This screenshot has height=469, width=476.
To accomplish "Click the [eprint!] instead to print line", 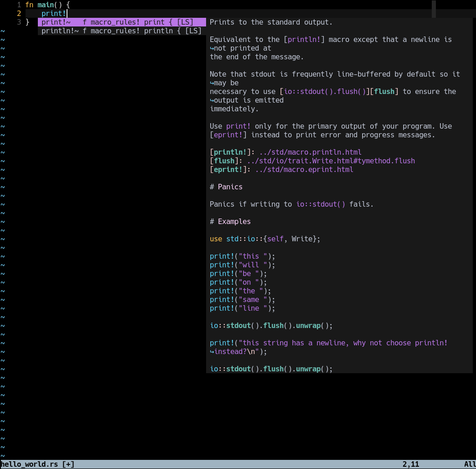I will pyautogui.click(x=322, y=135).
